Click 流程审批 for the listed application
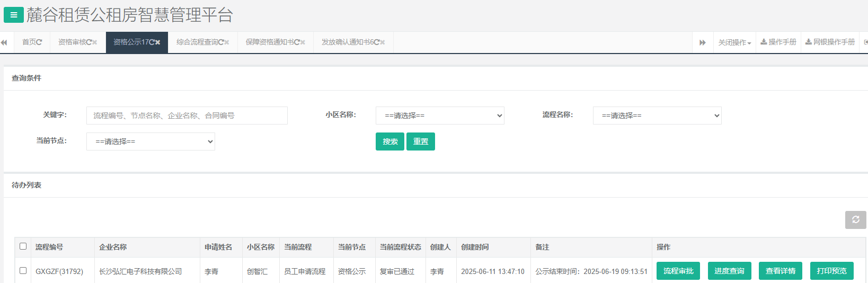The image size is (868, 283). click(x=678, y=271)
